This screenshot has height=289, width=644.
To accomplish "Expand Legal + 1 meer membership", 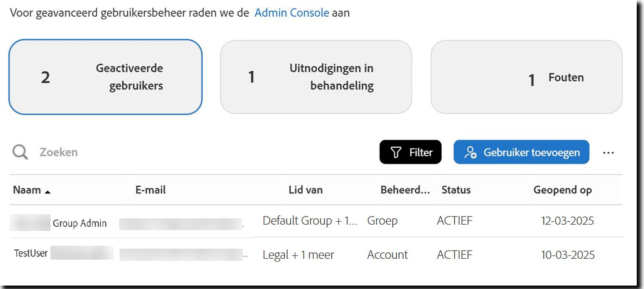I will click(298, 255).
